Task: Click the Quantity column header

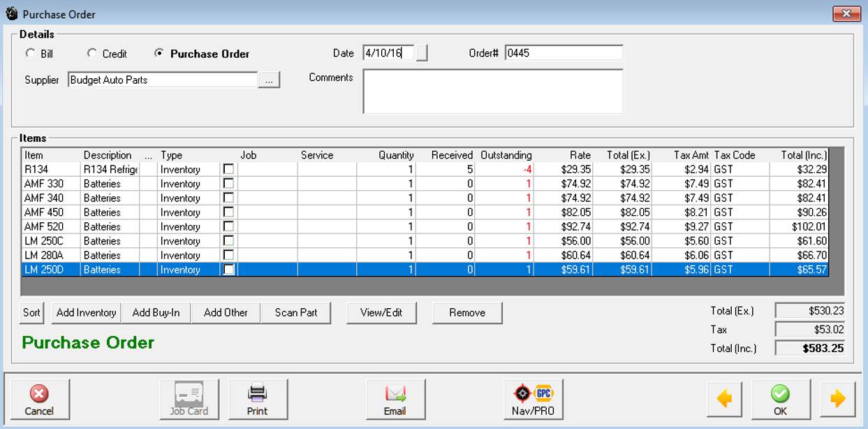Action: (396, 155)
